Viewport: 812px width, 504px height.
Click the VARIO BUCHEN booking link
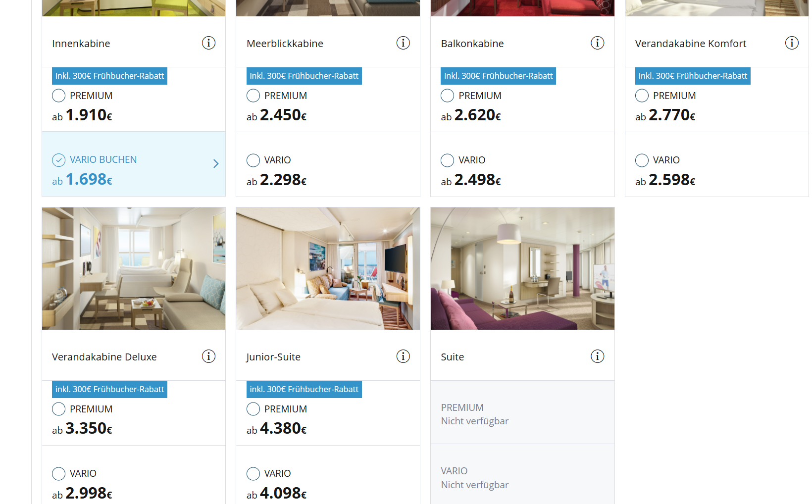point(103,160)
